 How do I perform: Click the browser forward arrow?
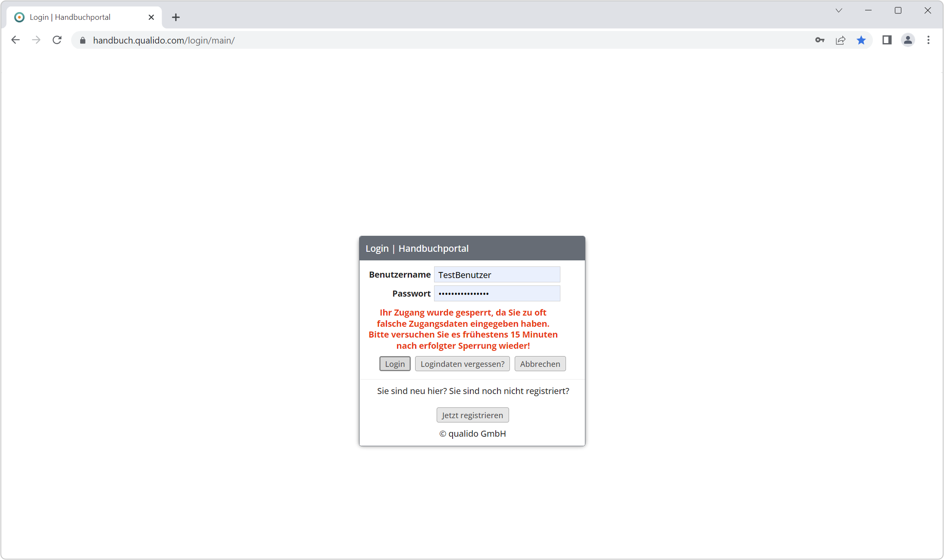click(36, 40)
